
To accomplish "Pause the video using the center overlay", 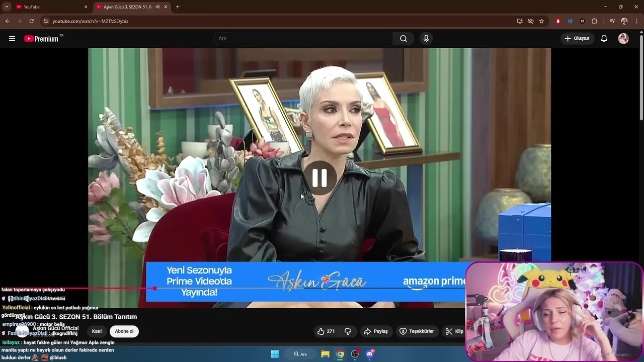I will [x=319, y=178].
